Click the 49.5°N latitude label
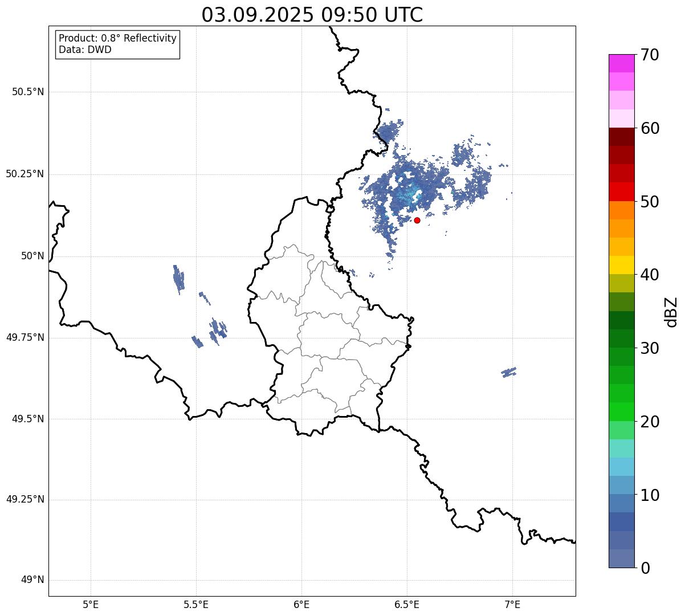Image resolution: width=685 pixels, height=616 pixels. (x=28, y=419)
